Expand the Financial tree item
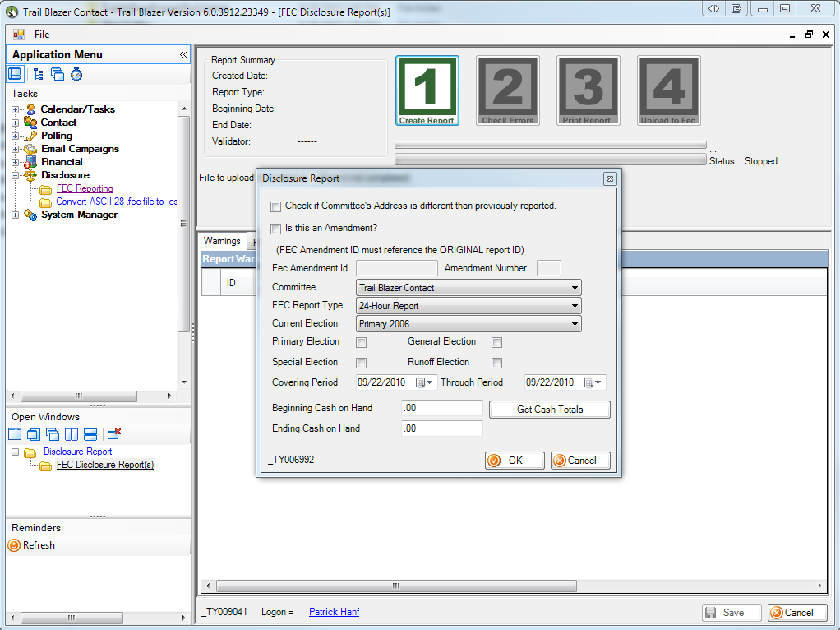Screen dimensions: 840x630 point(15,162)
